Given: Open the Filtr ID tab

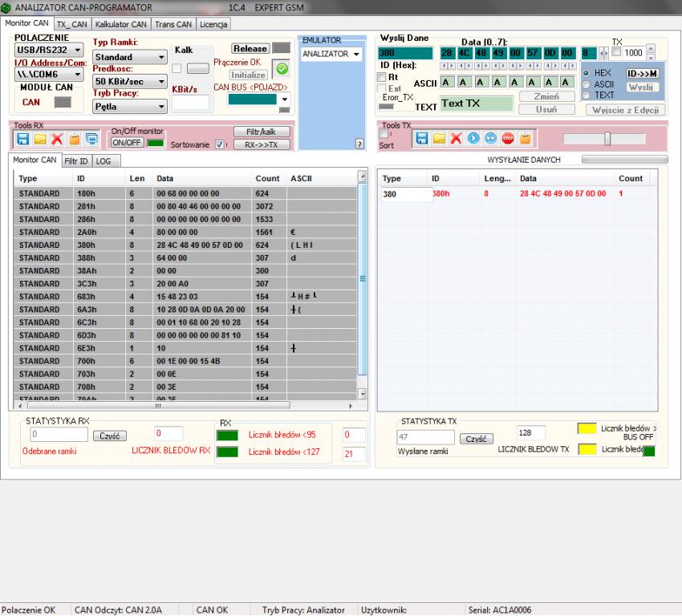Looking at the screenshot, I should pyautogui.click(x=76, y=161).
